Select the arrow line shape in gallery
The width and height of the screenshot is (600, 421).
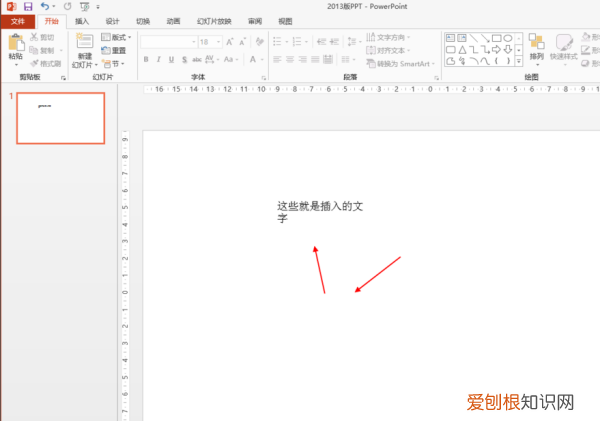[x=485, y=38]
